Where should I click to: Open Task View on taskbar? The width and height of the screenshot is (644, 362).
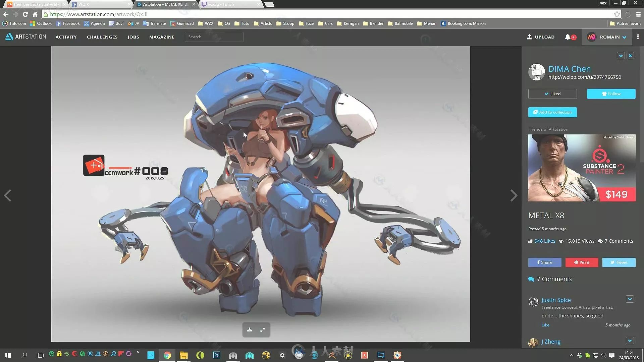click(x=40, y=355)
